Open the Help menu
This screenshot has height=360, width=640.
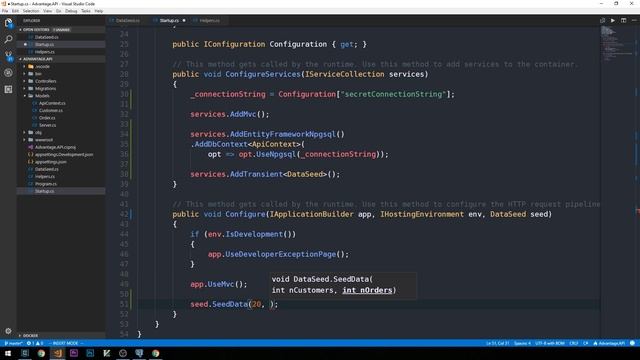pyautogui.click(x=99, y=11)
